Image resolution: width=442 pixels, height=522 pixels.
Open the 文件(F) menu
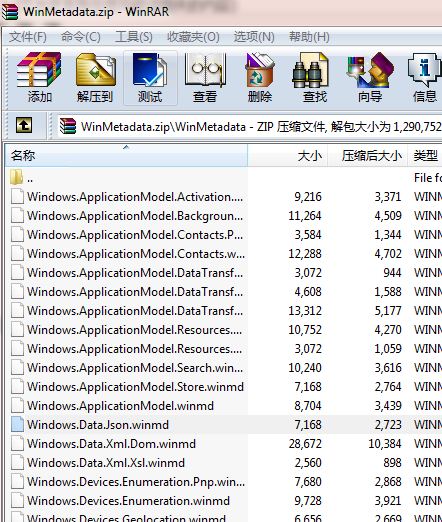(28, 37)
